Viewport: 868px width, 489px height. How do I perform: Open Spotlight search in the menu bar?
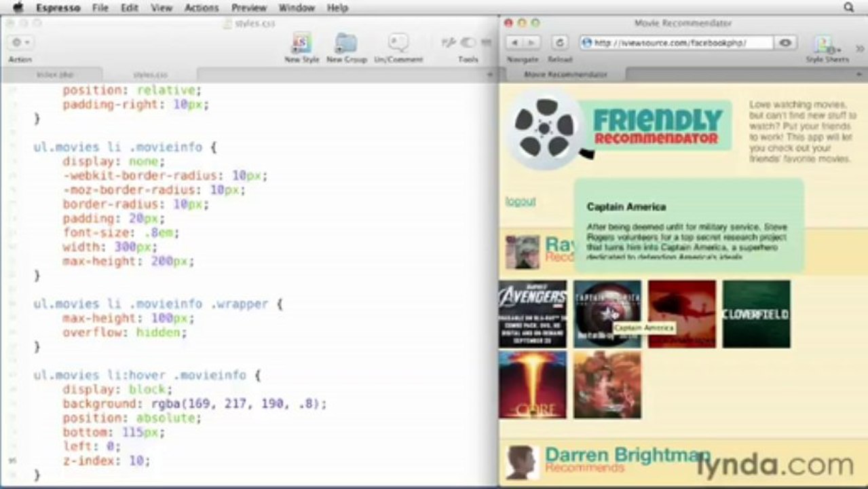tap(849, 7)
